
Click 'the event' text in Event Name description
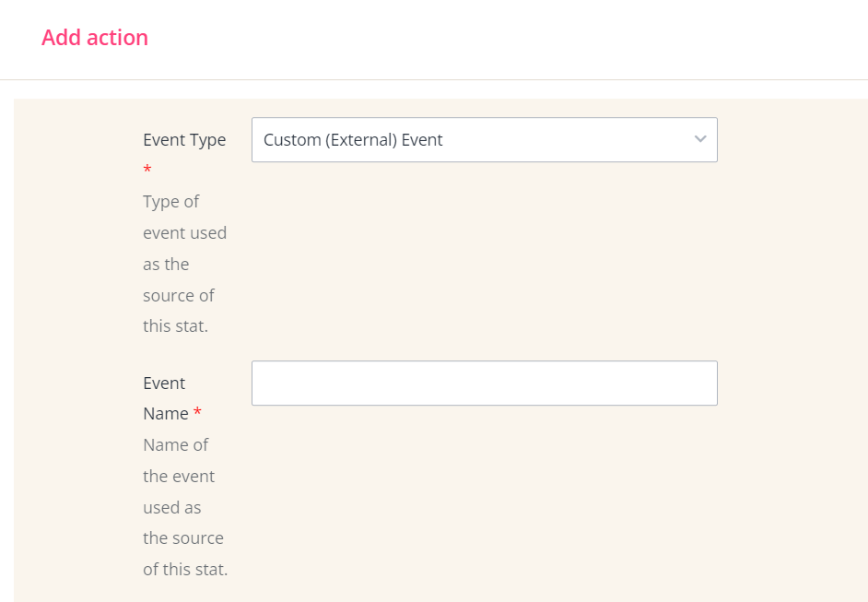[179, 477]
